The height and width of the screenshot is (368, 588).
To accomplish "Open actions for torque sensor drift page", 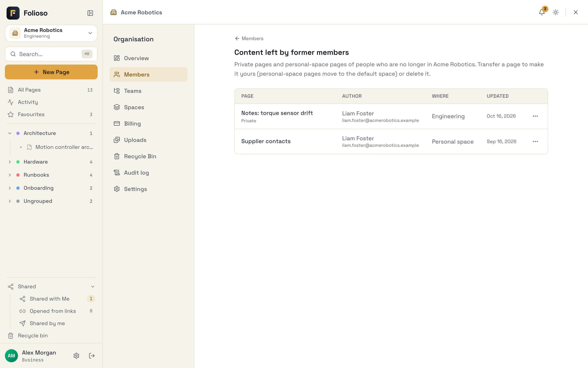I will coord(535,116).
